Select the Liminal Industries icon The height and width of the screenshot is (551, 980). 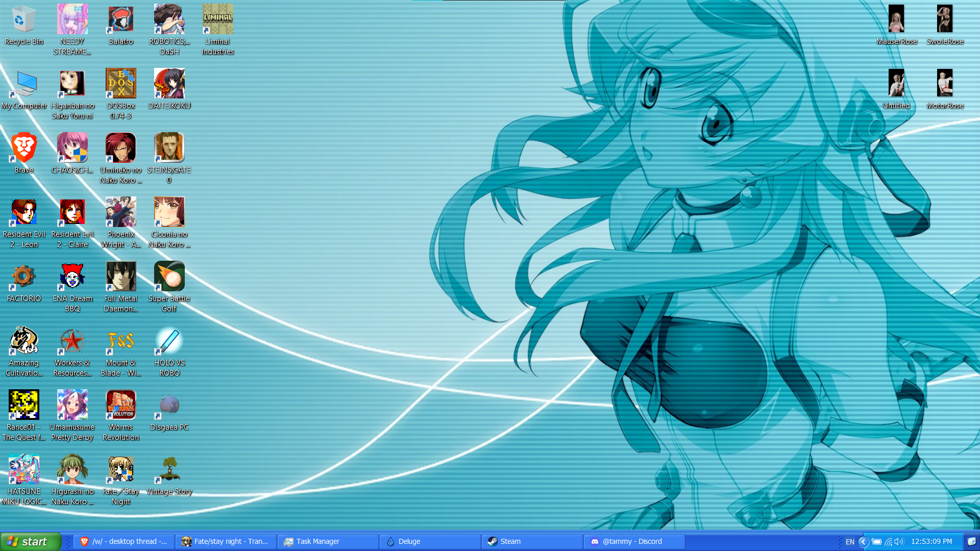pos(218,19)
